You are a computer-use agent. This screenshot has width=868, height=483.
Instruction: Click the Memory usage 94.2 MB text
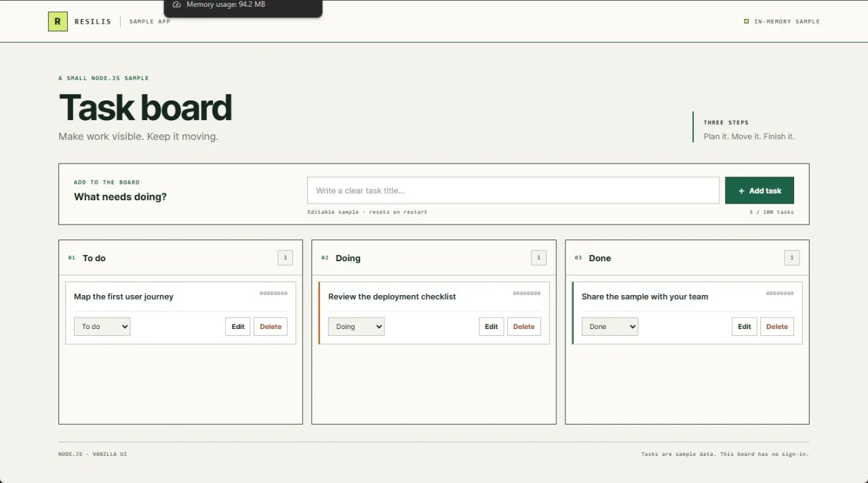point(226,5)
